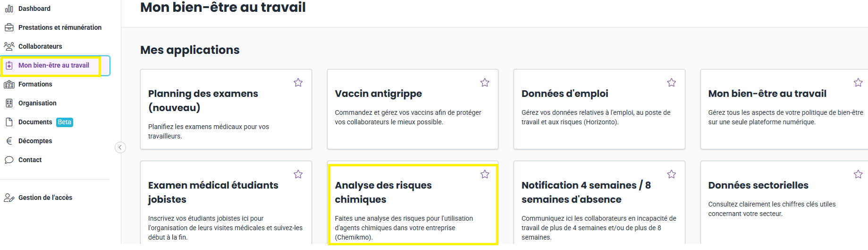868x250 pixels.
Task: Click the Organisation building icon
Action: pos(9,103)
